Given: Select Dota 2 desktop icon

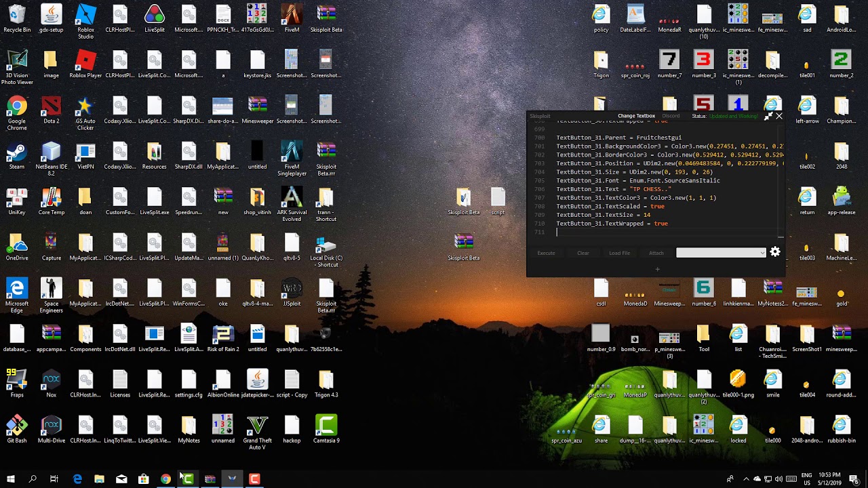Looking at the screenshot, I should pos(52,110).
